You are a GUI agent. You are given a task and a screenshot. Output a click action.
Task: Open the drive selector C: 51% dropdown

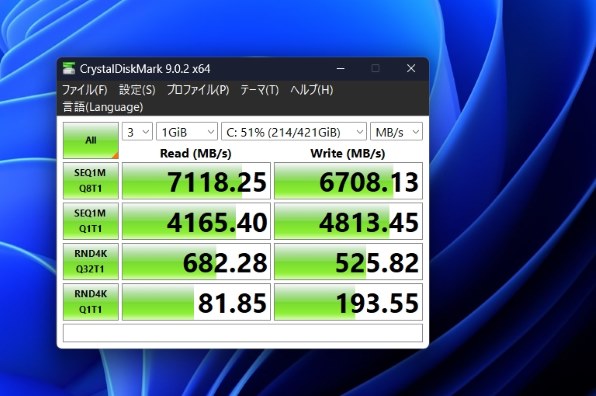[x=294, y=132]
